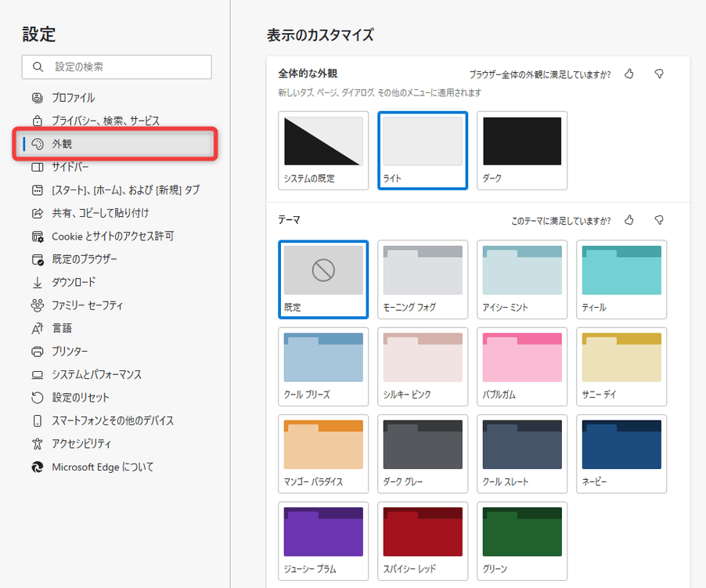Click the tab page icon for [スタート]、[ホーム]

coord(38,190)
